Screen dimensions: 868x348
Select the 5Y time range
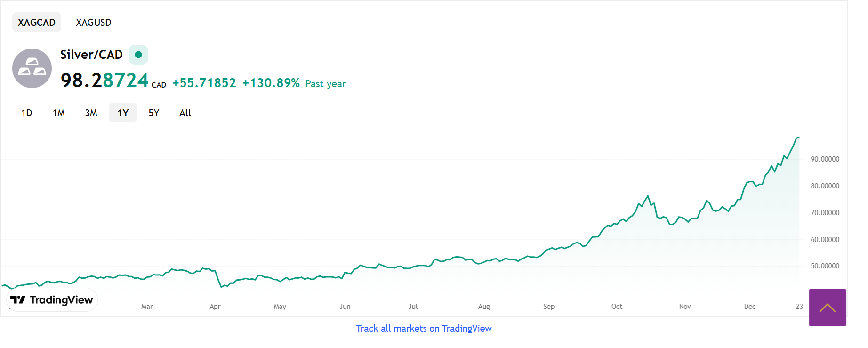pos(154,113)
